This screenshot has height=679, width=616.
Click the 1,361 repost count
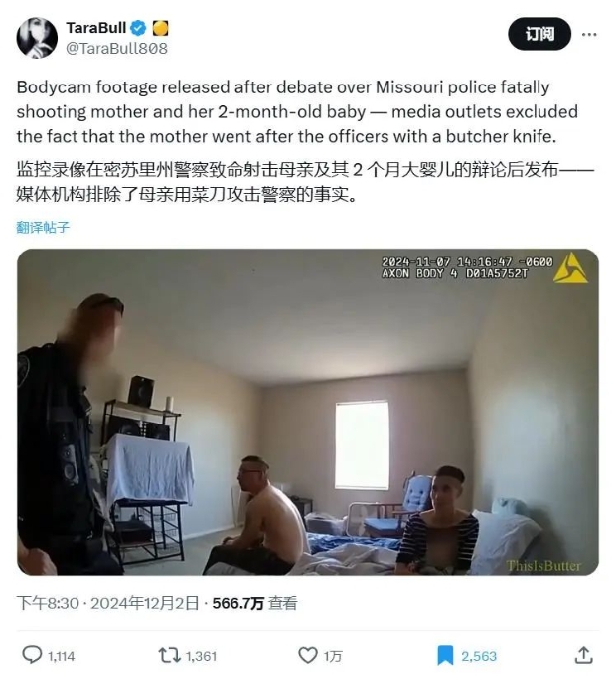point(201,656)
